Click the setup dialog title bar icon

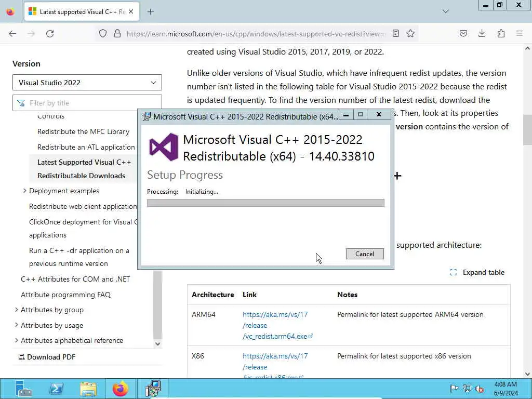pyautogui.click(x=147, y=116)
